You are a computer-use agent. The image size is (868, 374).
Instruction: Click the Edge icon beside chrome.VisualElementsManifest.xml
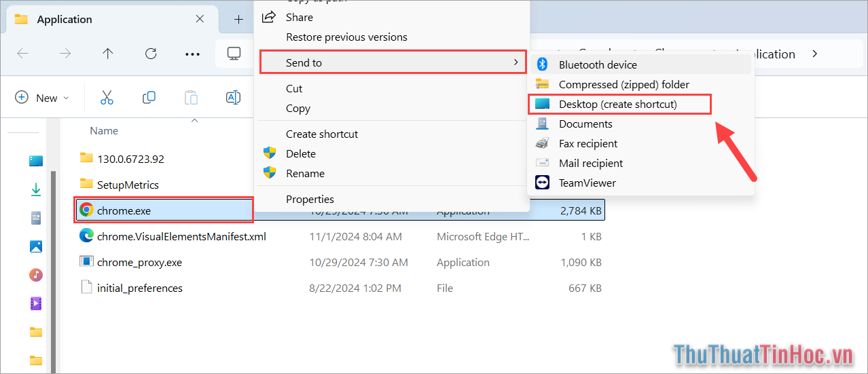(86, 236)
